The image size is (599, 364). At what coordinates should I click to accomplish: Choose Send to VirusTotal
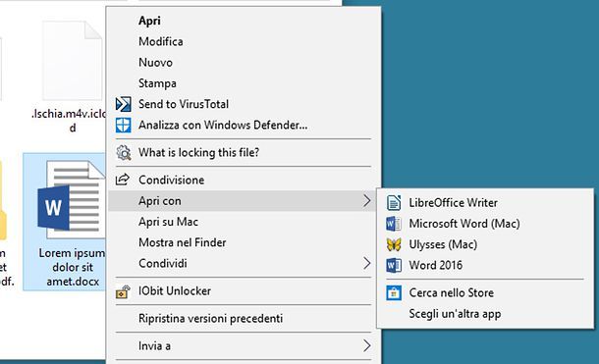(244, 104)
